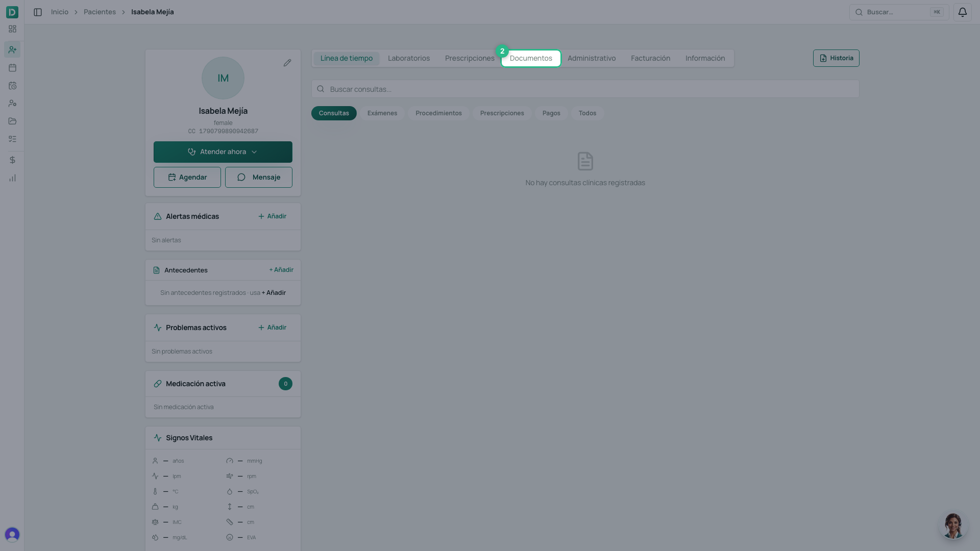The height and width of the screenshot is (551, 980).
Task: Select the Todos filter chip
Action: [x=587, y=113]
